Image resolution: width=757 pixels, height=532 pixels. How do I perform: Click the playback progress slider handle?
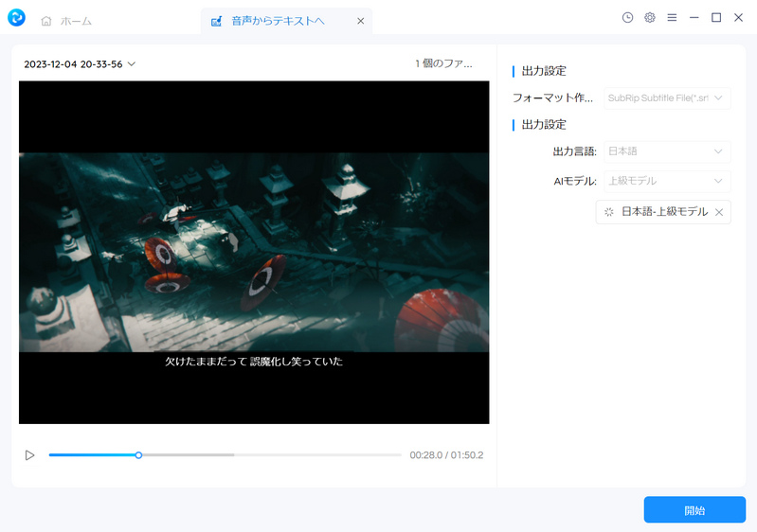coord(138,455)
